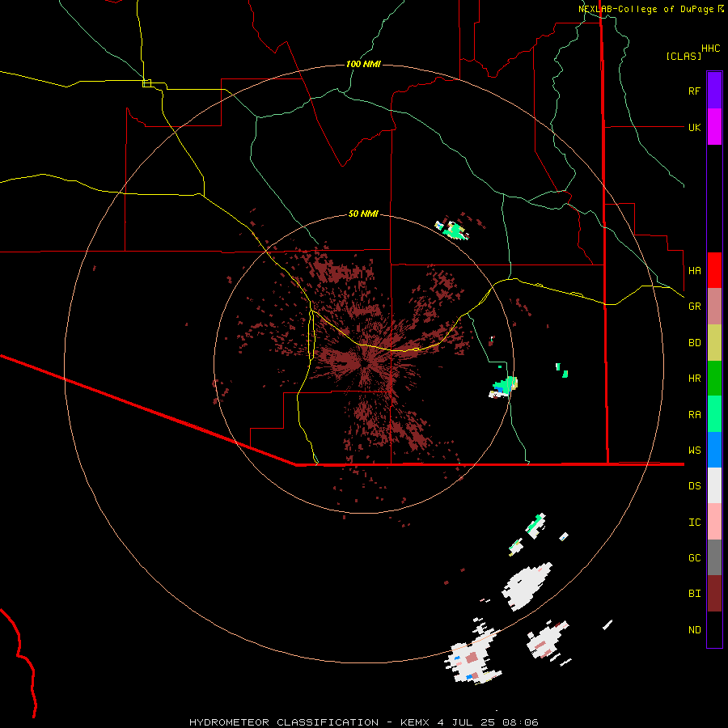The width and height of the screenshot is (728, 728).
Task: Select the 'DS' legend label
Action: pyautogui.click(x=694, y=485)
